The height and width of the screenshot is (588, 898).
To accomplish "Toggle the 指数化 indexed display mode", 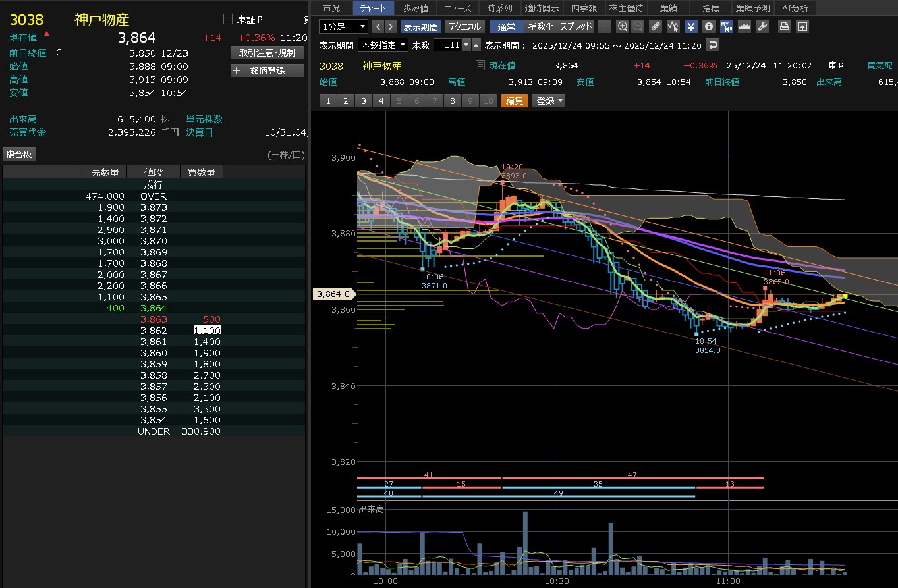I will point(541,26).
